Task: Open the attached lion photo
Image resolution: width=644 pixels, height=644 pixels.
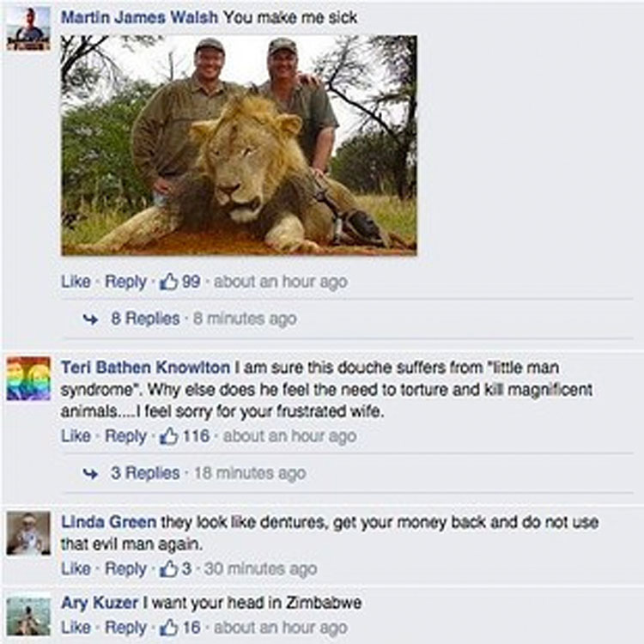Action: [x=239, y=145]
